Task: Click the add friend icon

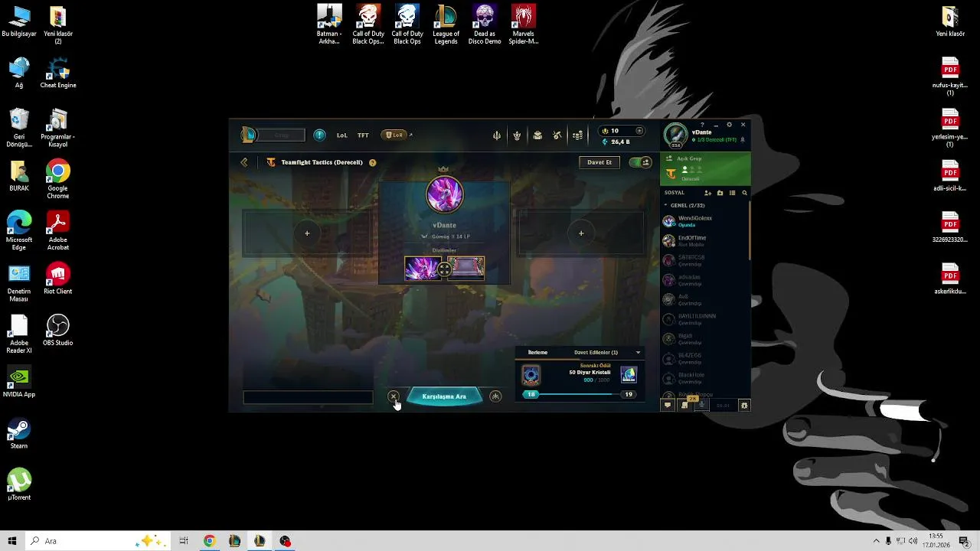Action: tap(707, 193)
